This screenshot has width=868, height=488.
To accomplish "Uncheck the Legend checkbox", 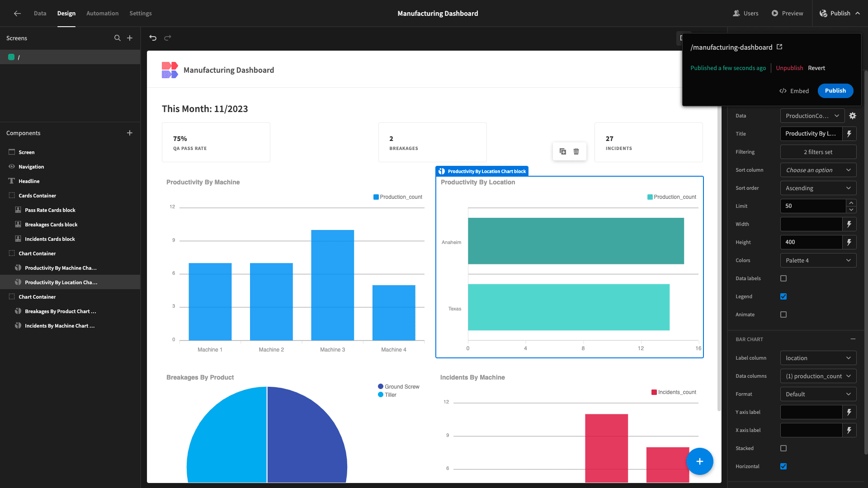I will [783, 296].
